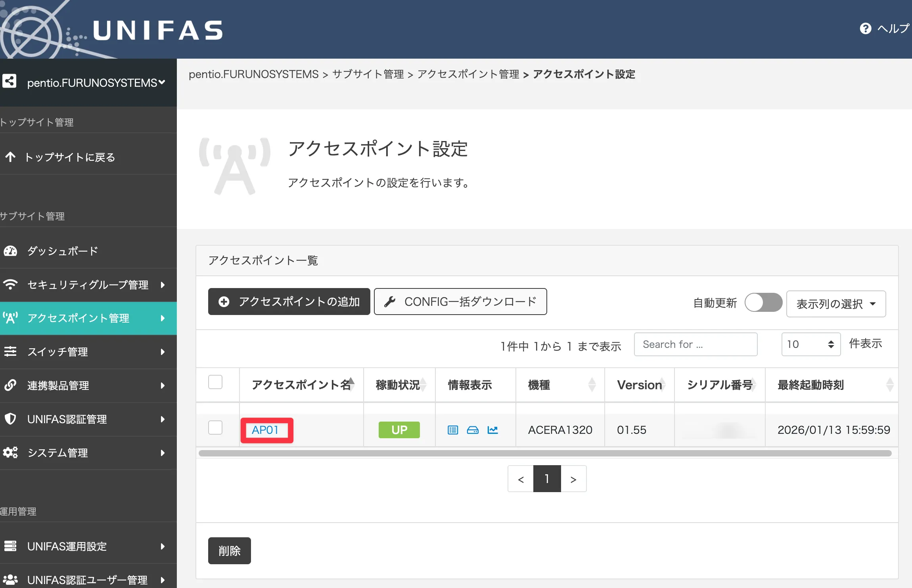Open the switch management sidebar icon

[x=10, y=352]
